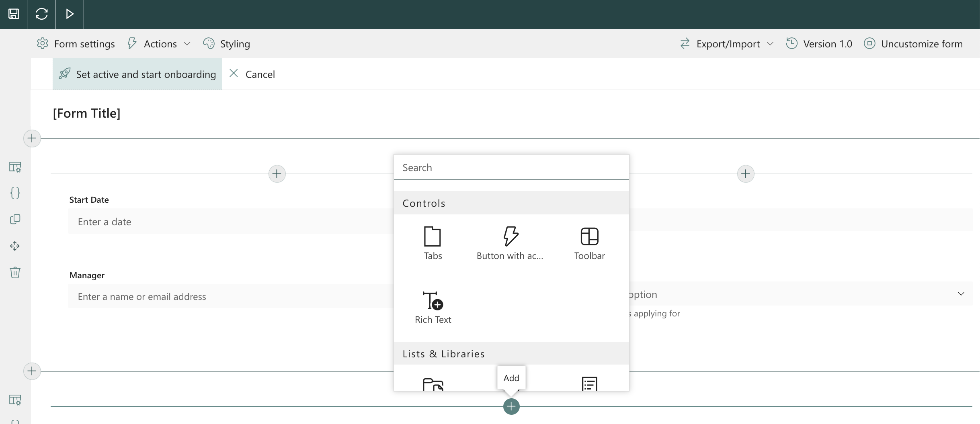Add the document library folder control

tap(433, 384)
